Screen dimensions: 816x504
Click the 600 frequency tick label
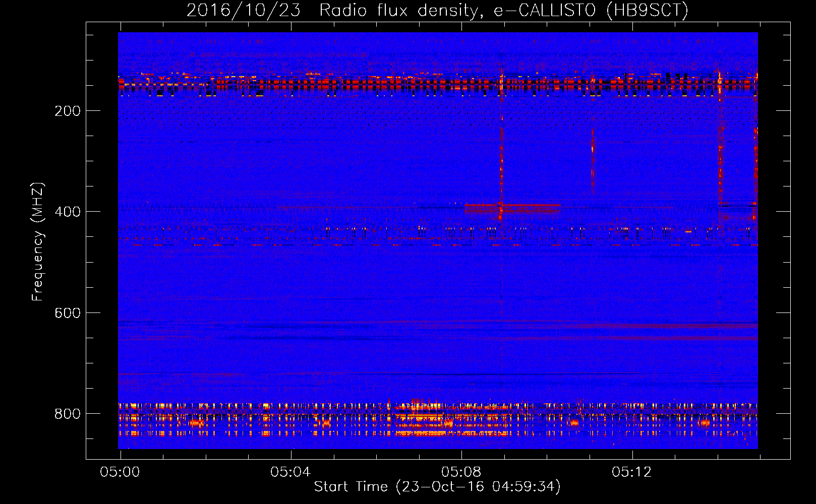click(68, 313)
